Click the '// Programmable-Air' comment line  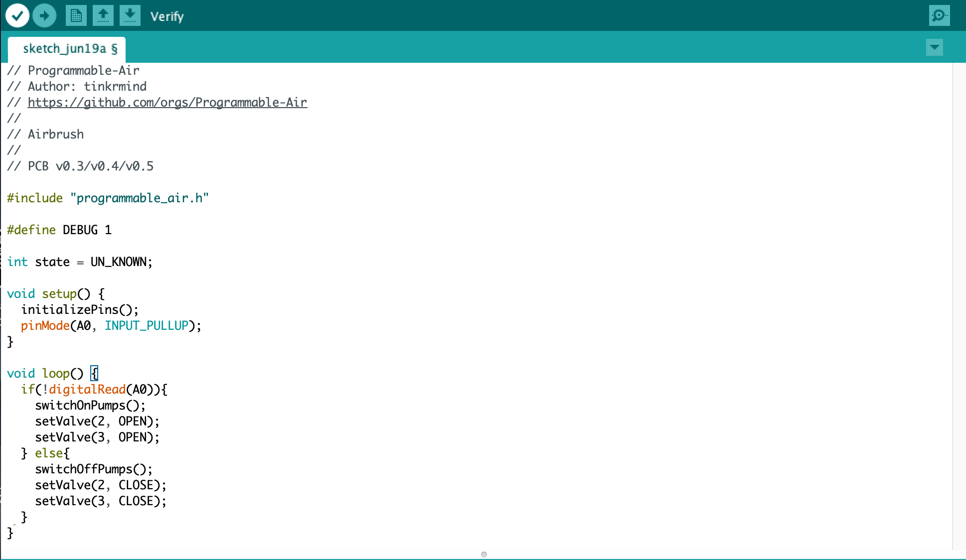tap(73, 70)
